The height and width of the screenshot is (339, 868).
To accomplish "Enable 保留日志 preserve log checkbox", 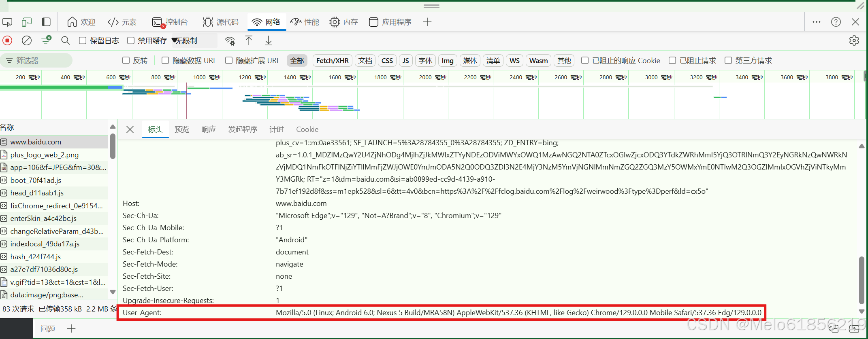I will pyautogui.click(x=83, y=40).
